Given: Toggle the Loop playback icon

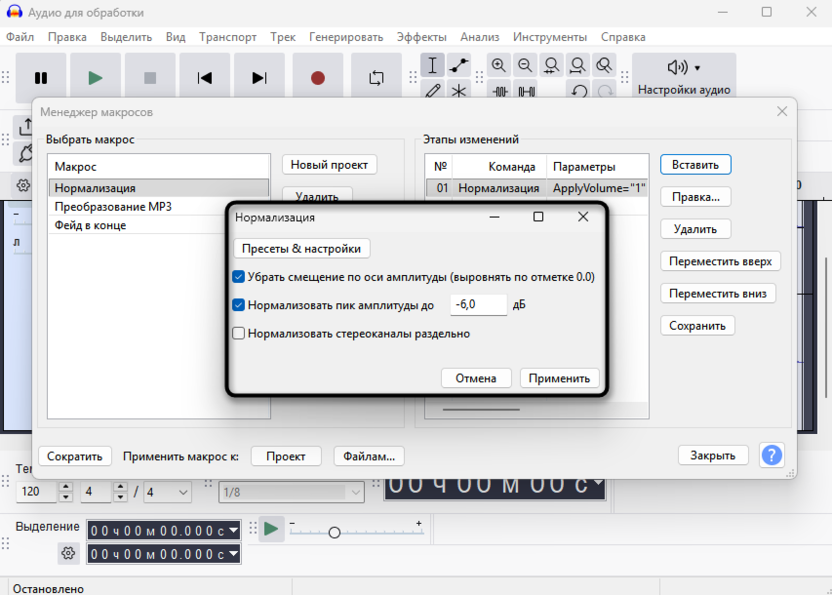Looking at the screenshot, I should [x=376, y=78].
